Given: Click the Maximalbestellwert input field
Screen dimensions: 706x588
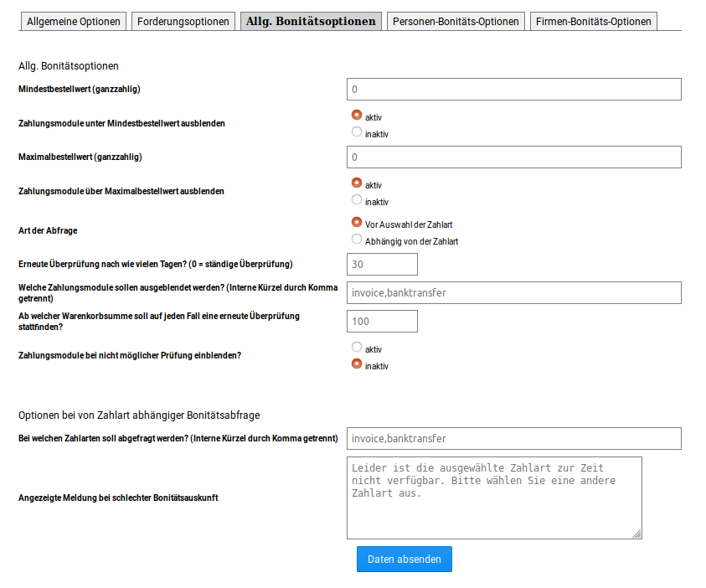Looking at the screenshot, I should tap(513, 157).
